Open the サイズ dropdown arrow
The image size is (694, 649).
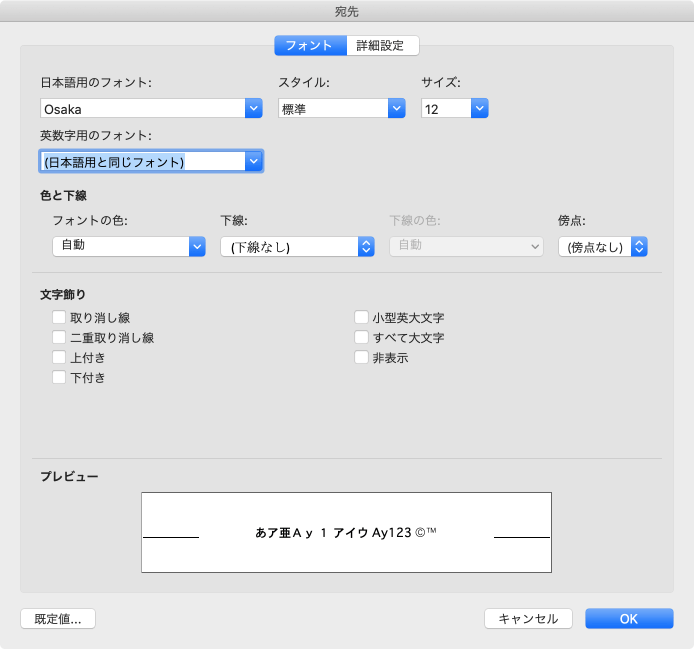479,109
